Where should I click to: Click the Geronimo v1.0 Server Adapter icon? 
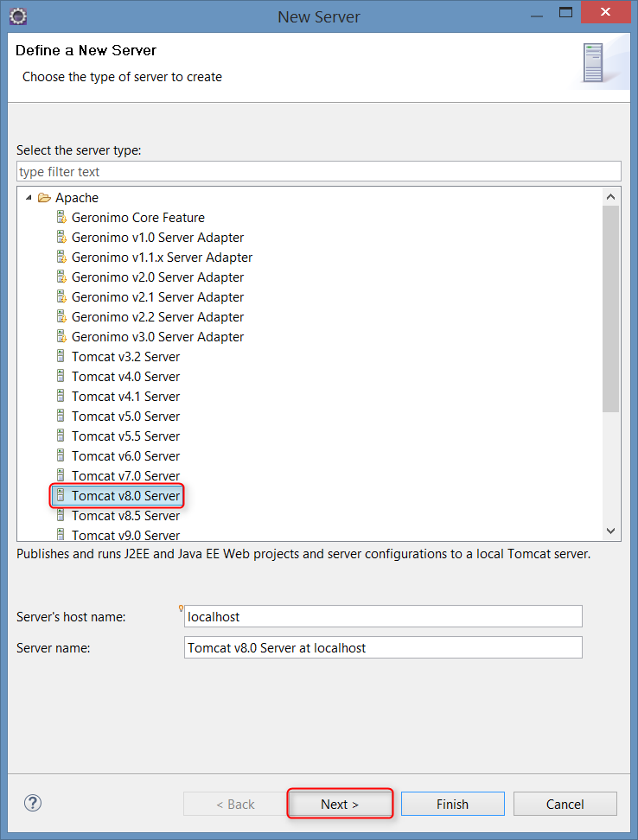(61, 237)
